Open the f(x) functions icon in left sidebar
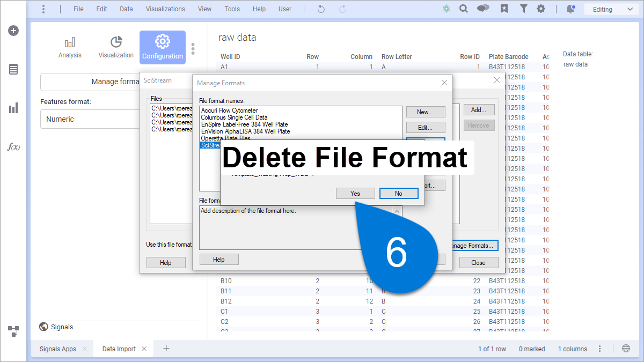The width and height of the screenshot is (644, 362). (x=13, y=146)
